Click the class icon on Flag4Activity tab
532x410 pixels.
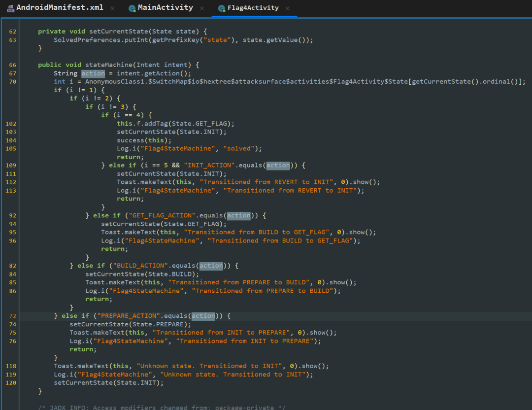(222, 8)
